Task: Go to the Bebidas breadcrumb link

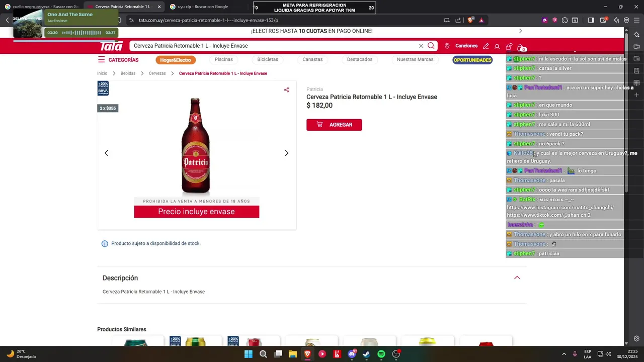Action: [128, 73]
